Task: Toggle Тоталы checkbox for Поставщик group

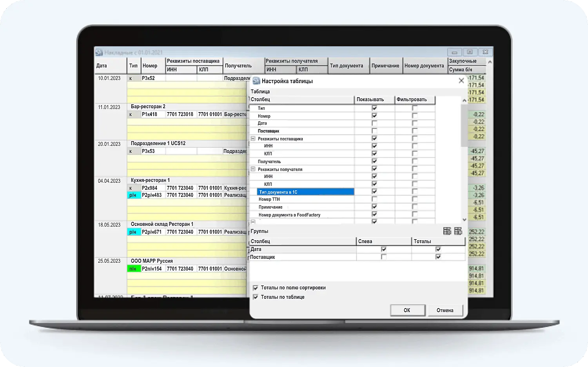Action: (x=438, y=257)
